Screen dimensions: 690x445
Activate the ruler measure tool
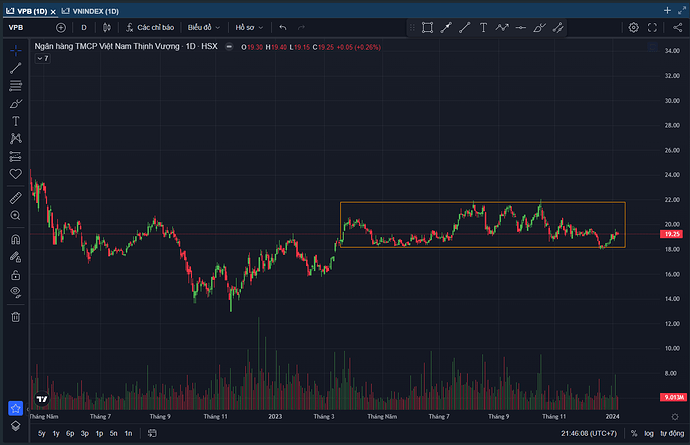point(15,198)
